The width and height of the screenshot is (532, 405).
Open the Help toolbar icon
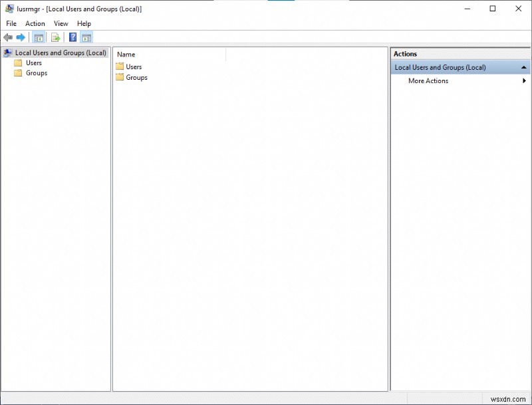click(x=72, y=37)
